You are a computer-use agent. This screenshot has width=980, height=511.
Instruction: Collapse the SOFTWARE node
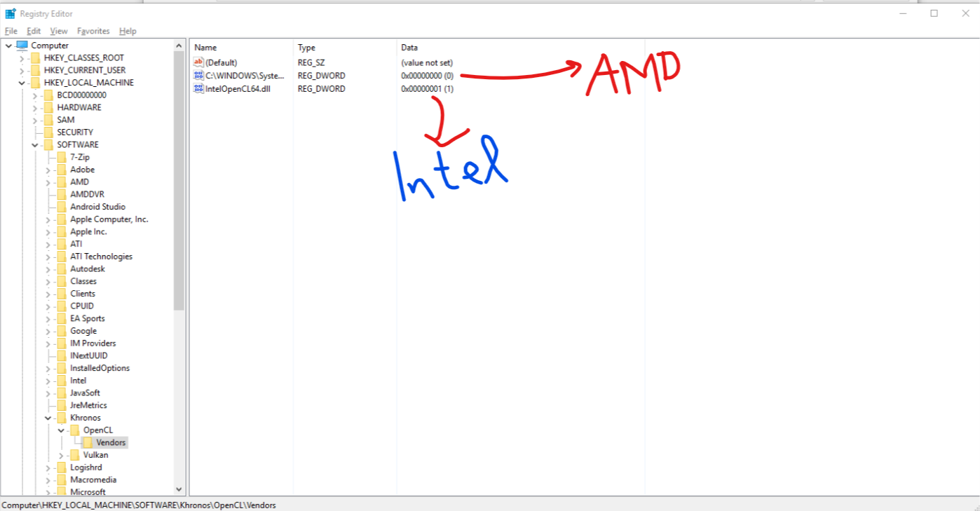[x=35, y=144]
